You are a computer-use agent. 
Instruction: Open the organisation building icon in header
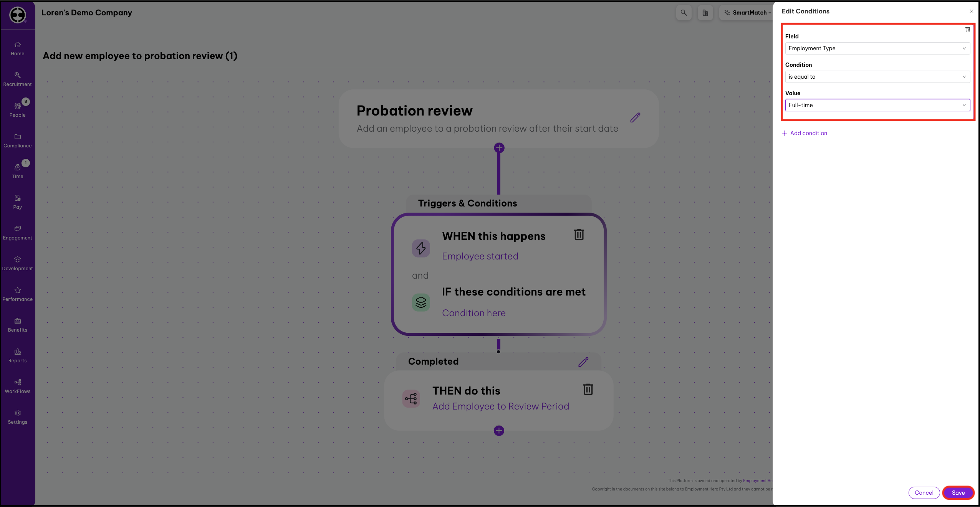[x=705, y=13]
